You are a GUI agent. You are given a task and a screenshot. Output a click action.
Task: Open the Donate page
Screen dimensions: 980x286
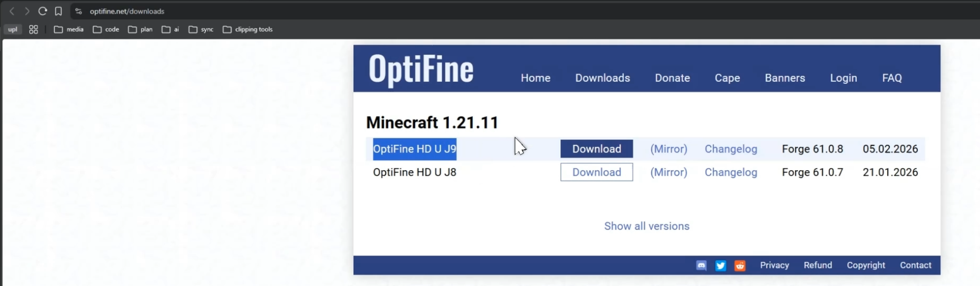[x=672, y=78]
